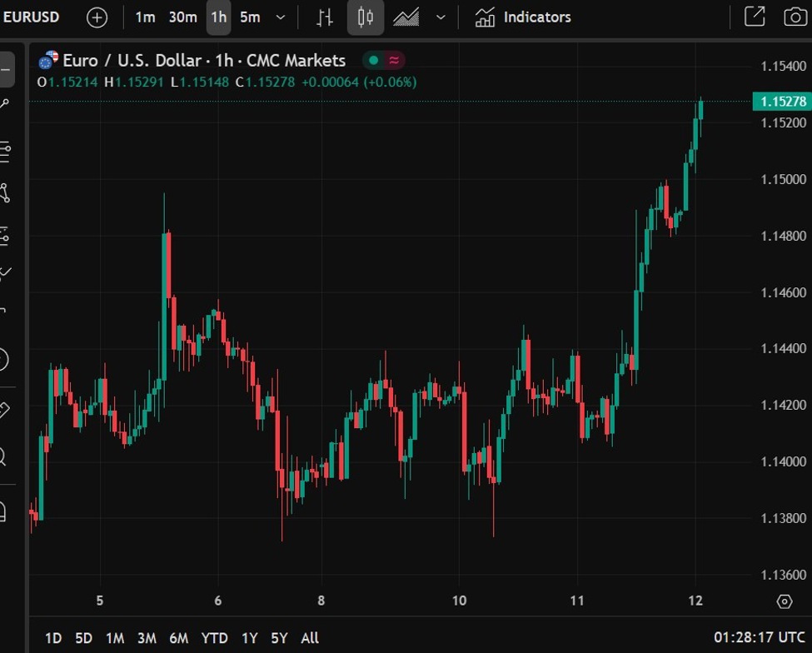
Task: Select the 1D date range
Action: [53, 638]
